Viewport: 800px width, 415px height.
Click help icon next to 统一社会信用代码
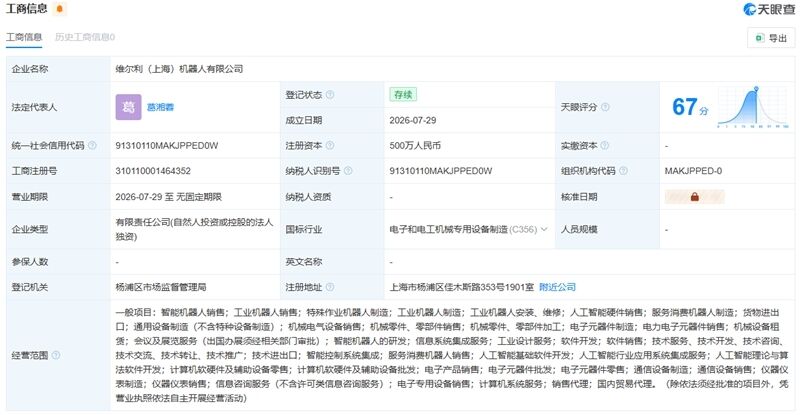tap(92, 145)
